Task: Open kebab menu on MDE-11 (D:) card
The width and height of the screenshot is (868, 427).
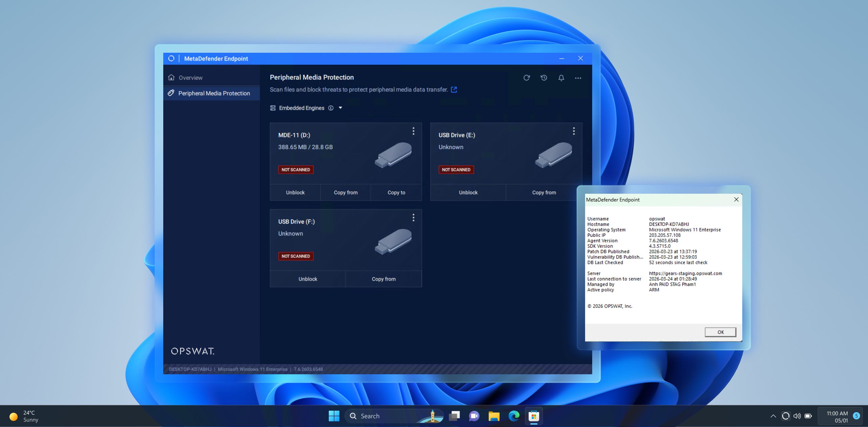Action: click(413, 131)
